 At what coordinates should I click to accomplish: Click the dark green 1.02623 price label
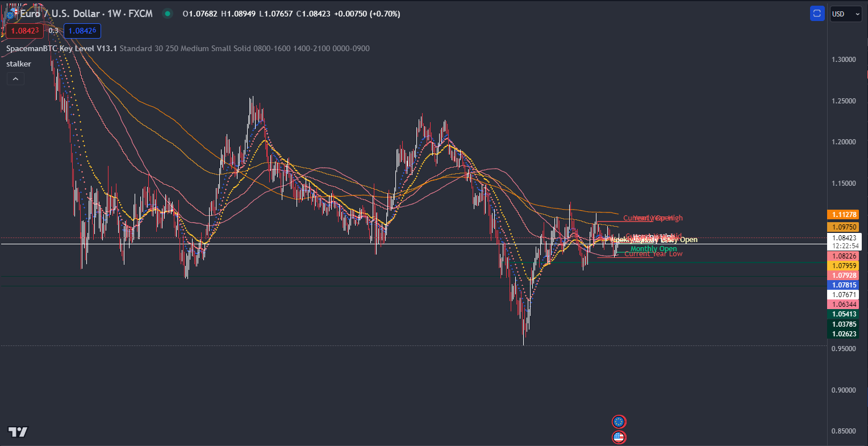[844, 334]
